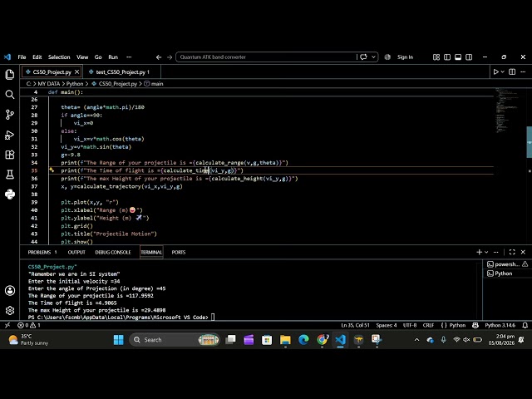This screenshot has width=532, height=399.
Task: Go forward with navigation arrow
Action: pyautogui.click(x=170, y=57)
